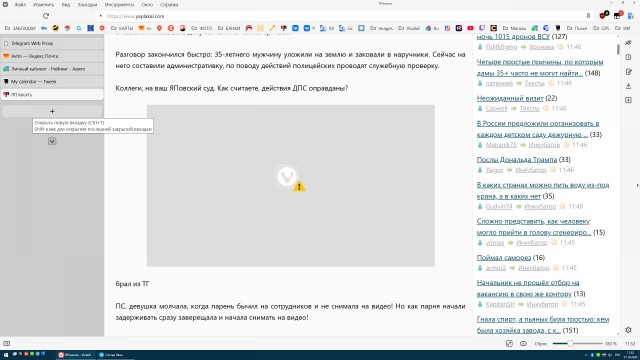
Task: Open the Инструменты menu
Action: [x=119, y=5]
